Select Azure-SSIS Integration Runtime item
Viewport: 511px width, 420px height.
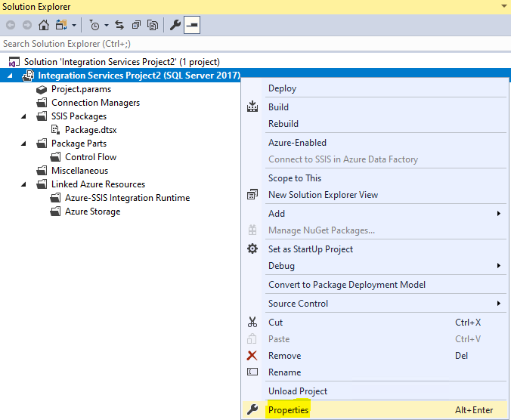point(128,198)
